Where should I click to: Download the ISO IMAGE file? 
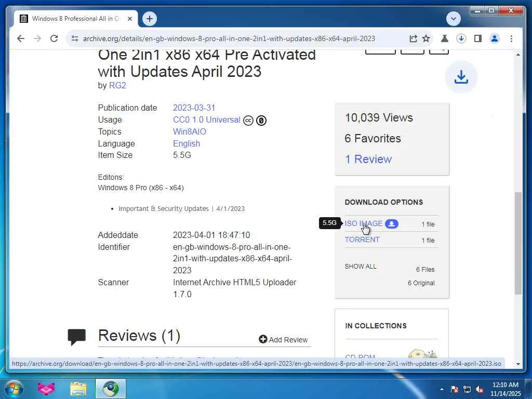[x=363, y=223]
